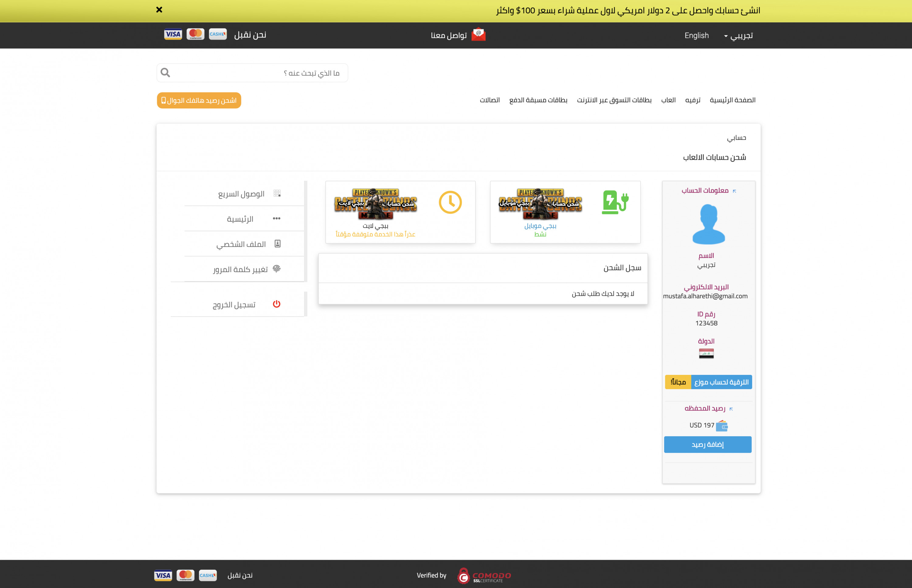
Task: Click the ببجي لايت label
Action: (376, 226)
